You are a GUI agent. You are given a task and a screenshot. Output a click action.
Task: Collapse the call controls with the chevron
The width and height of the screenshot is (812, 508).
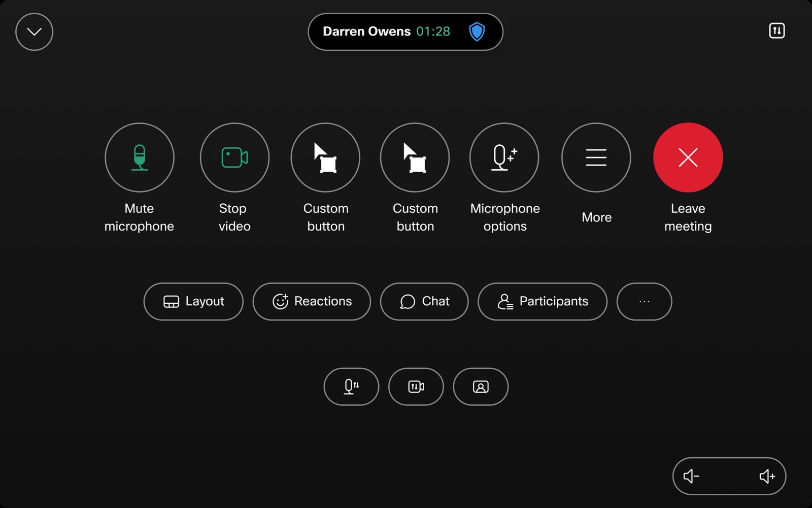tap(34, 31)
